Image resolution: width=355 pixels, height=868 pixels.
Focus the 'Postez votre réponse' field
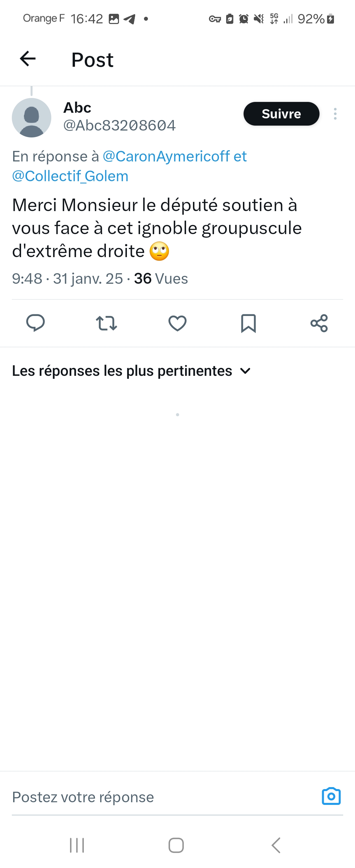[x=135, y=797]
